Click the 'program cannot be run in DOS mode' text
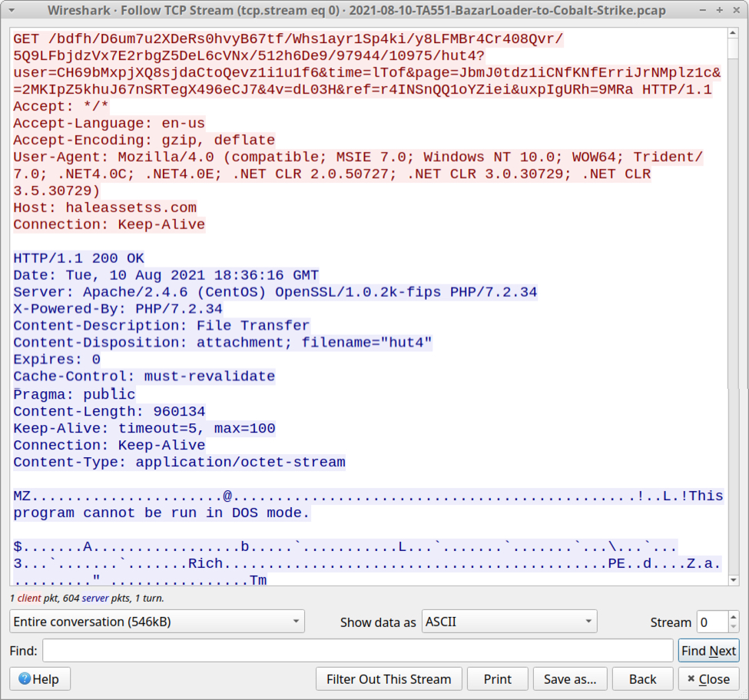This screenshot has height=700, width=749. [162, 513]
